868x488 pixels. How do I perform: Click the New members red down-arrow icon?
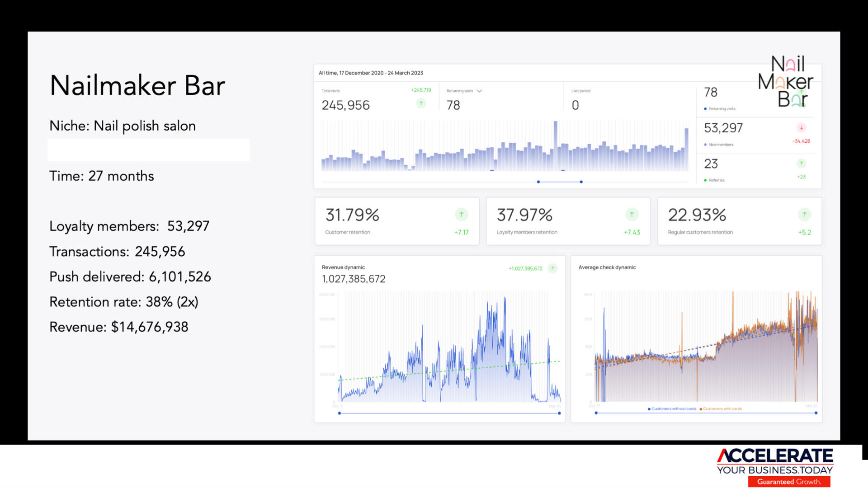(801, 128)
